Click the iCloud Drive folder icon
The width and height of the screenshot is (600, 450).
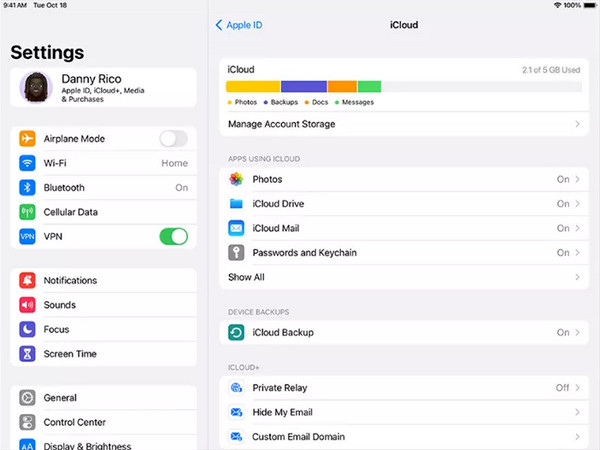236,204
